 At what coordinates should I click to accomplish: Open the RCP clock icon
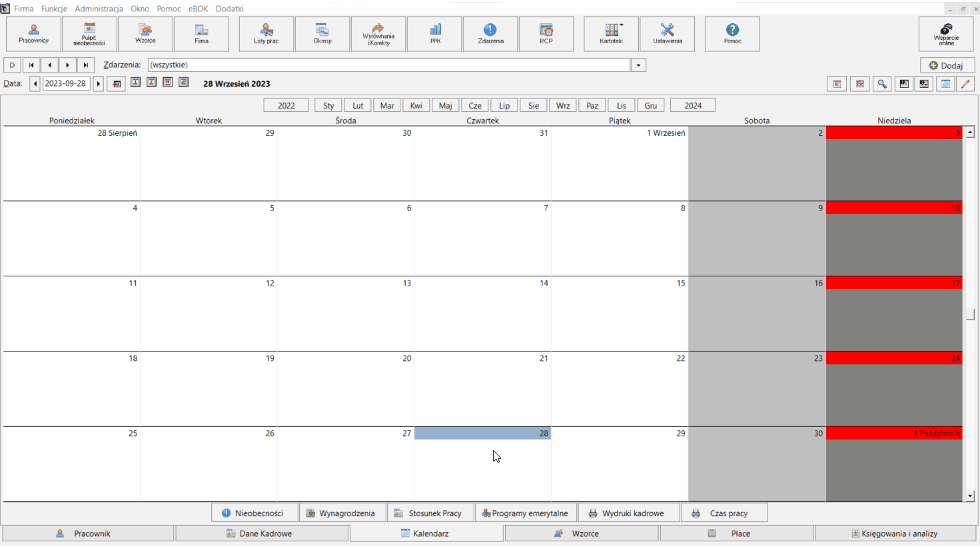coord(546,34)
